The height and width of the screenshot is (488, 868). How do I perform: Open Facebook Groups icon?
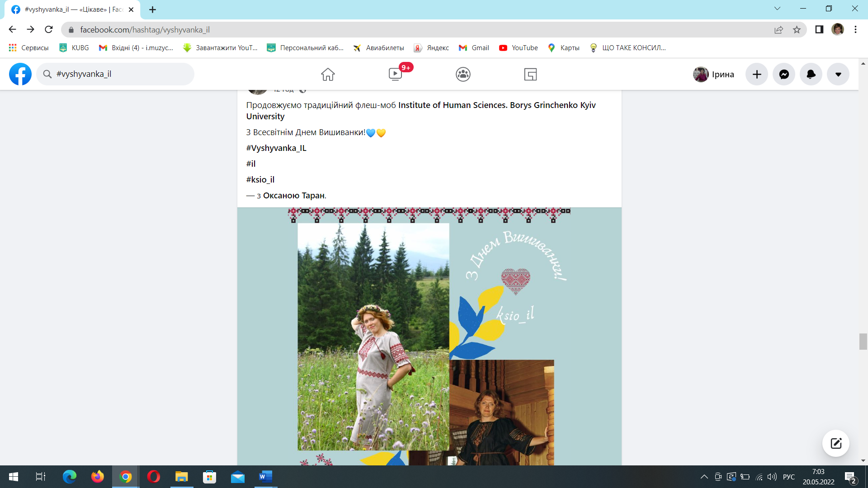click(463, 74)
